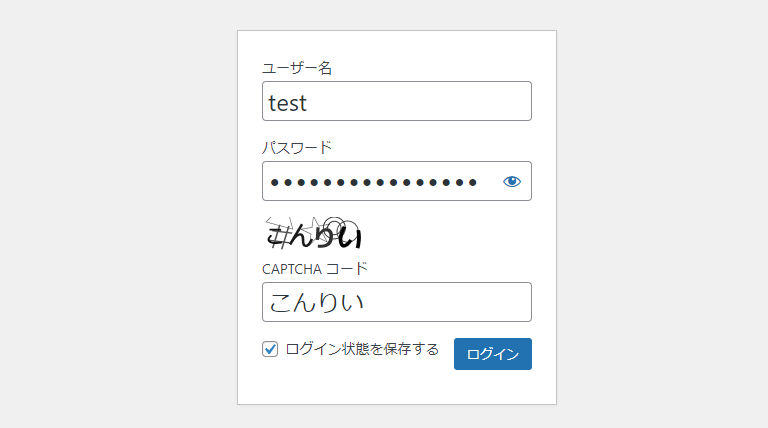Show the password with the eye icon
Viewport: 768px width, 428px height.
tap(512, 181)
